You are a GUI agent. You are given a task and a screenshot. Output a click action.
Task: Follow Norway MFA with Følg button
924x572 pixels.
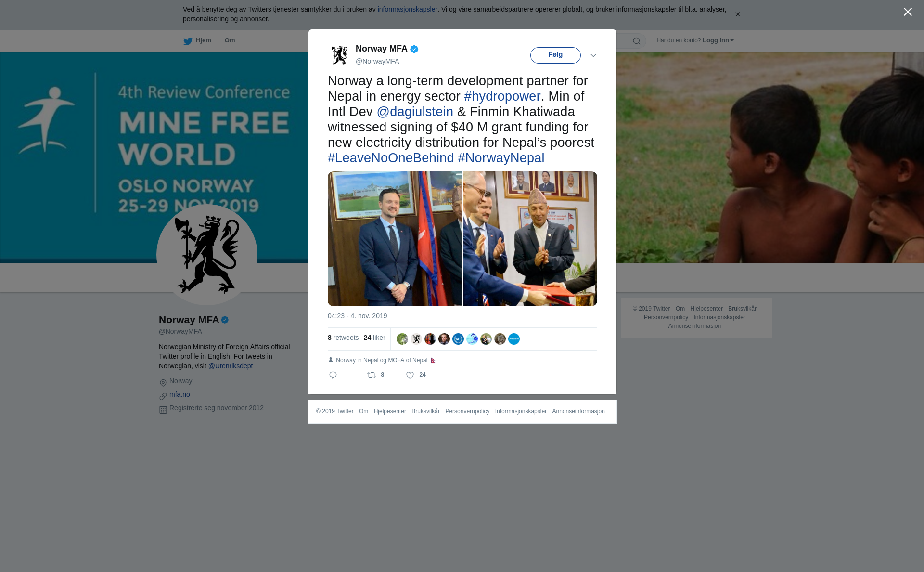[555, 55]
